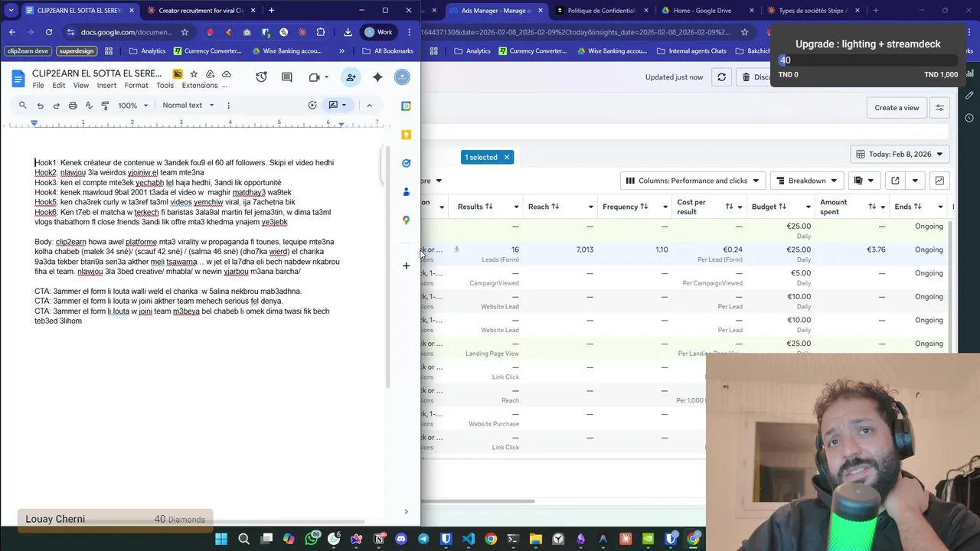Open Breakdown dropdown in Ads Manager
The width and height of the screenshot is (980, 551).
(x=806, y=181)
